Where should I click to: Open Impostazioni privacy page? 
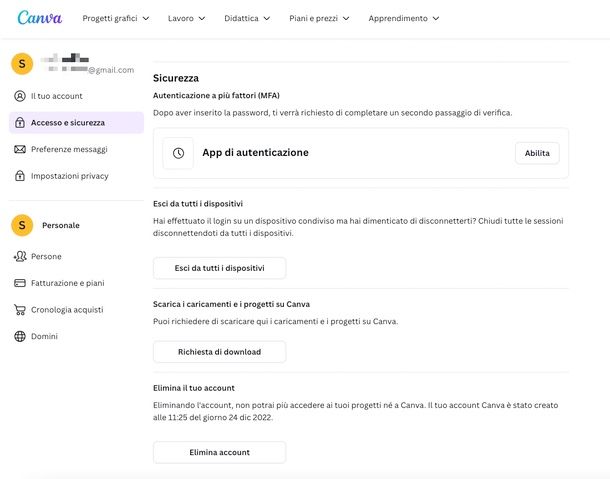76,176
